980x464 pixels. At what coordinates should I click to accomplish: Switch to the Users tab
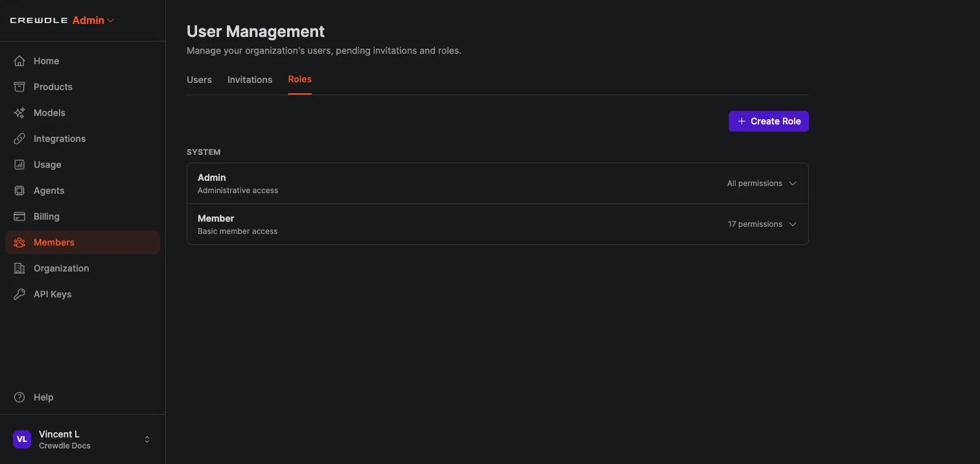[199, 80]
